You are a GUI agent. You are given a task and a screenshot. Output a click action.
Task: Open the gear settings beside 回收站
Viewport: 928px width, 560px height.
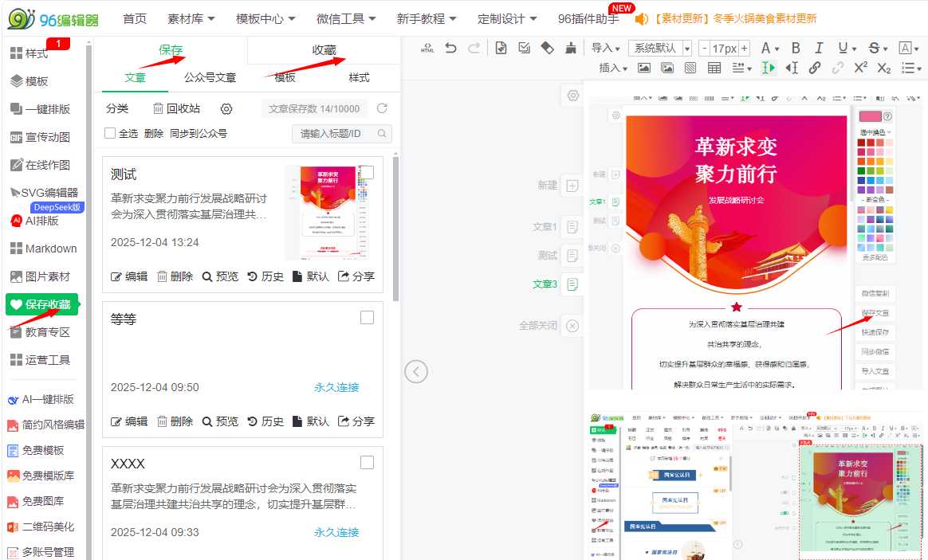click(226, 109)
